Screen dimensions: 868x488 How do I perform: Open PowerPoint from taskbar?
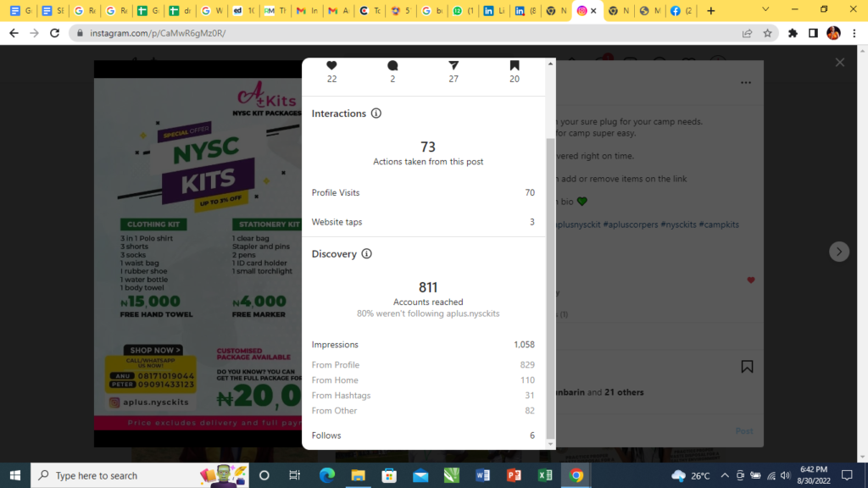[514, 475]
